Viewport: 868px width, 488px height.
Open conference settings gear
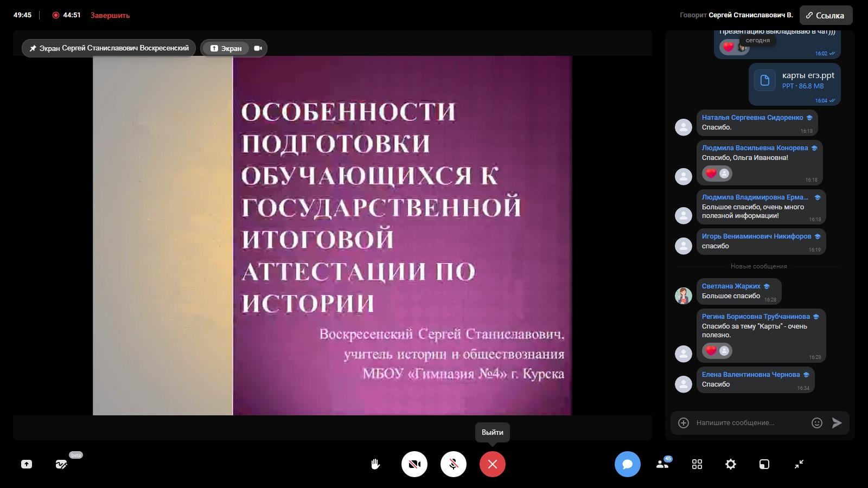[x=731, y=464]
